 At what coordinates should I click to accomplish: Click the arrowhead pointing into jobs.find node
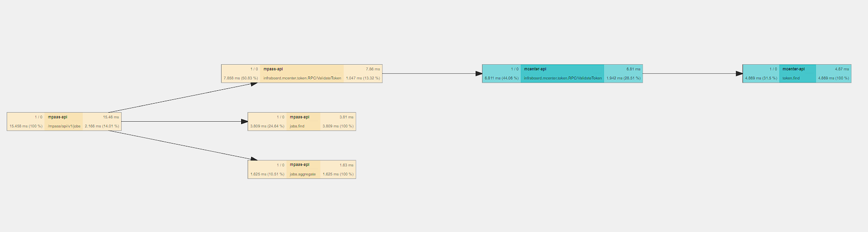click(244, 122)
